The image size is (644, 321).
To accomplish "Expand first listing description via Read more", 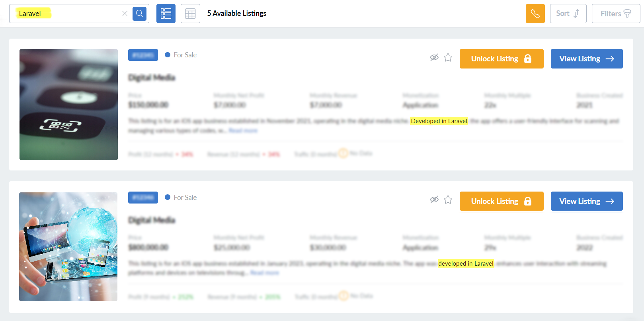I will click(243, 131).
